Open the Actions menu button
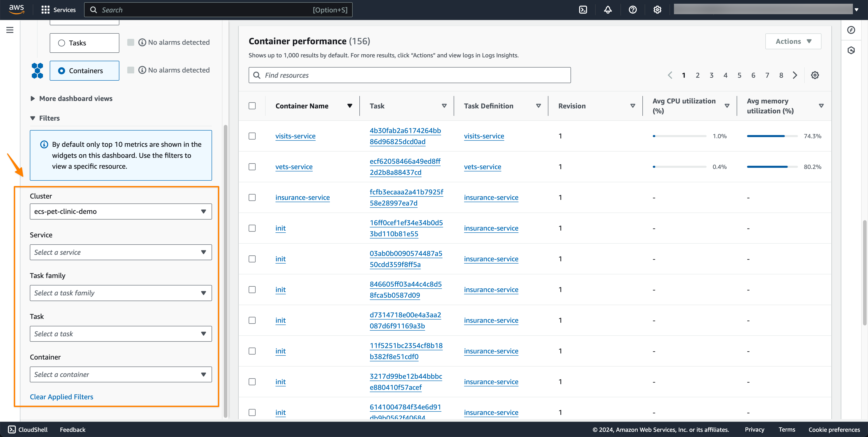The height and width of the screenshot is (437, 868). click(x=793, y=41)
